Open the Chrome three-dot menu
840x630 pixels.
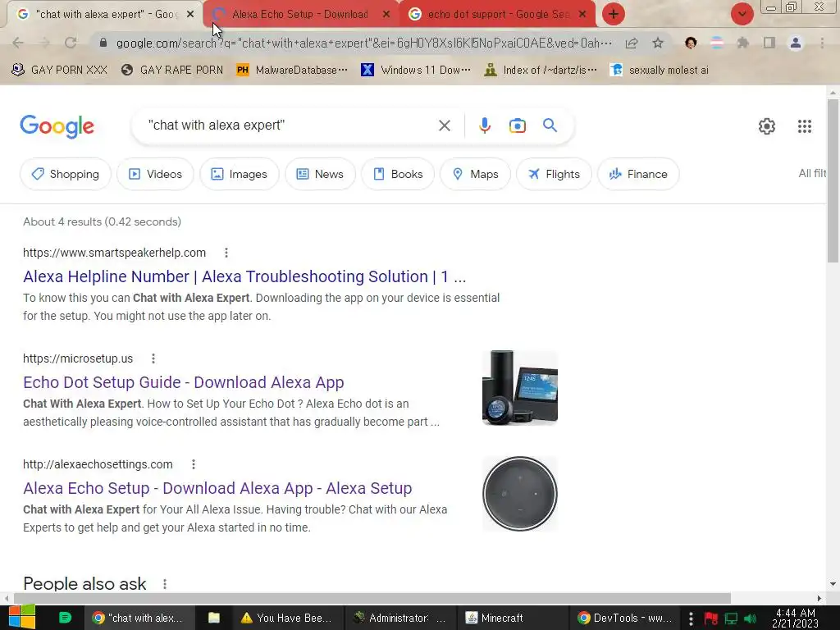822,43
